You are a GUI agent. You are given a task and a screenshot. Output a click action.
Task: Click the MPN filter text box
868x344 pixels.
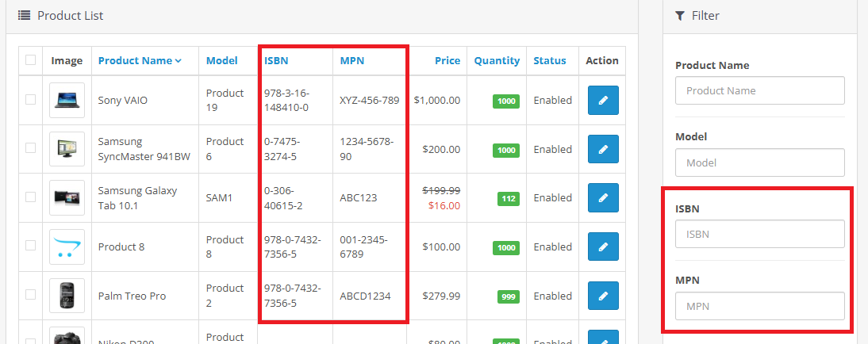point(759,306)
